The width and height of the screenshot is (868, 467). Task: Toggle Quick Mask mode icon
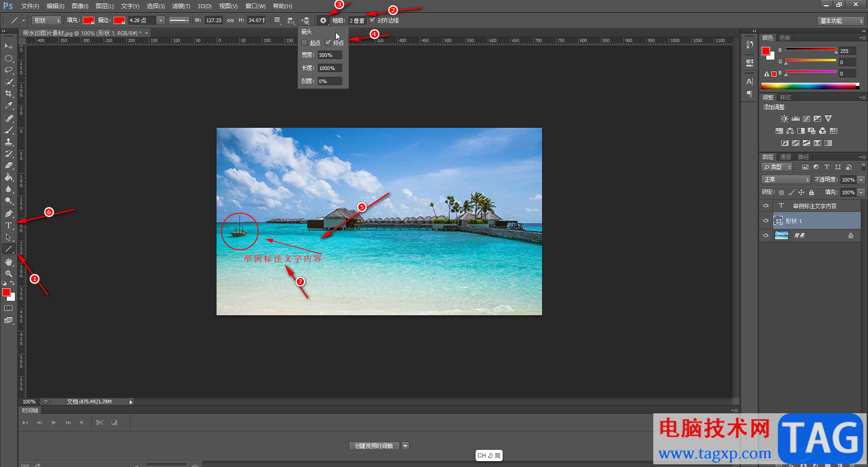tap(9, 308)
